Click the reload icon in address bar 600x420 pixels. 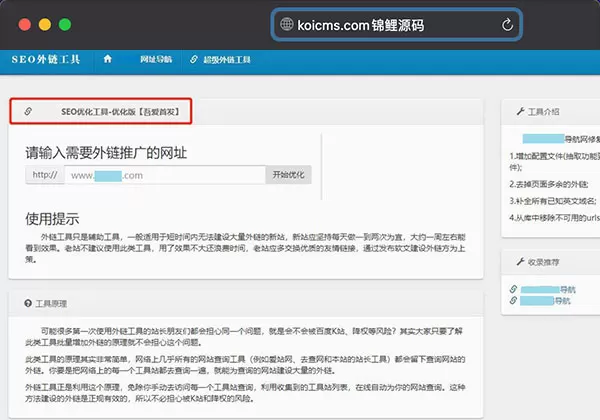tap(507, 25)
